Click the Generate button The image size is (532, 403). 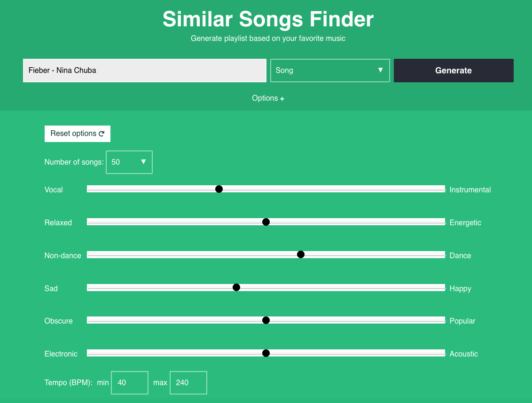(x=454, y=70)
